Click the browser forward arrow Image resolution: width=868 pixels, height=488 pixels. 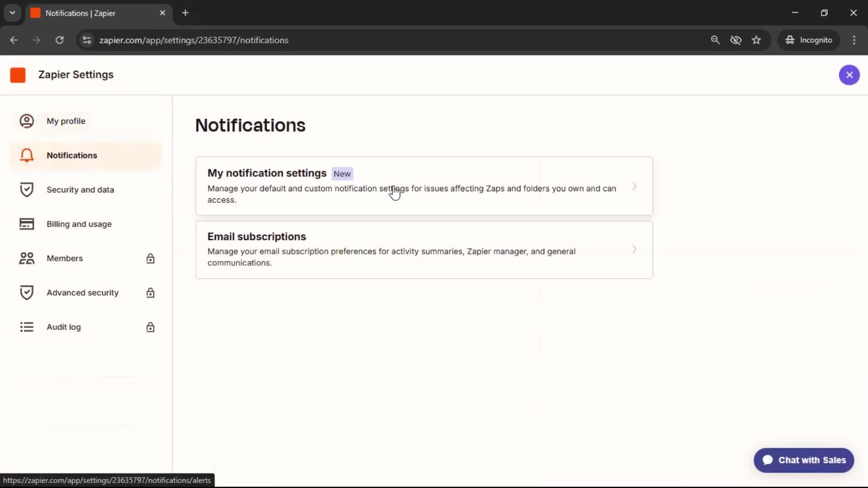pos(36,40)
